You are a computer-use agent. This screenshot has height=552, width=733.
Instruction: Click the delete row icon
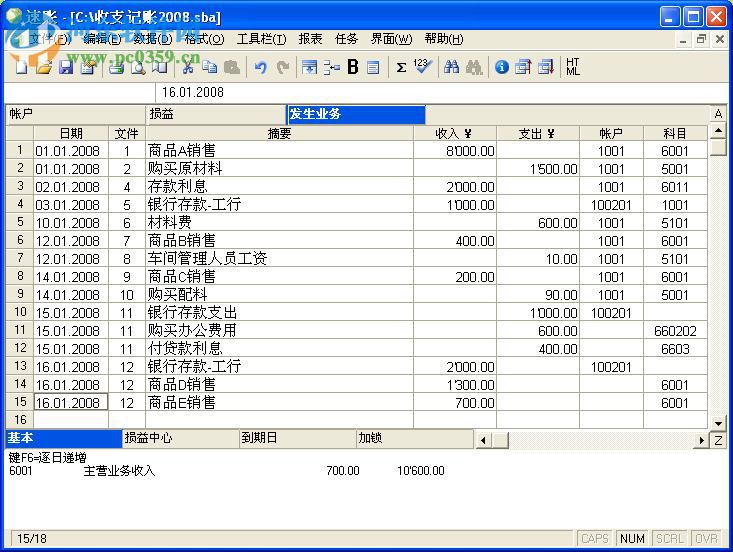pyautogui.click(x=331, y=67)
